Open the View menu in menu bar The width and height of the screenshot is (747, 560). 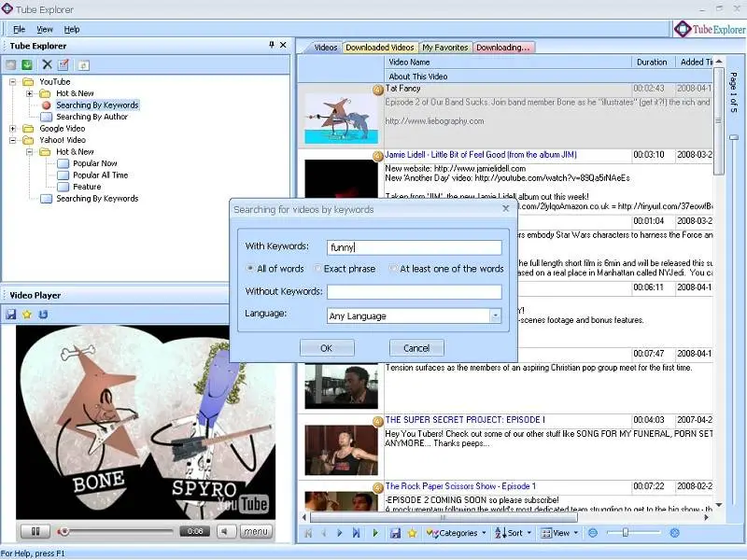pos(45,30)
